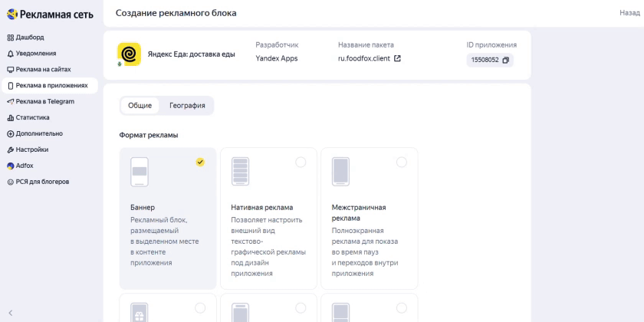Open package ru.foodfox.client external link icon
Image resolution: width=644 pixels, height=322 pixels.
click(x=397, y=58)
